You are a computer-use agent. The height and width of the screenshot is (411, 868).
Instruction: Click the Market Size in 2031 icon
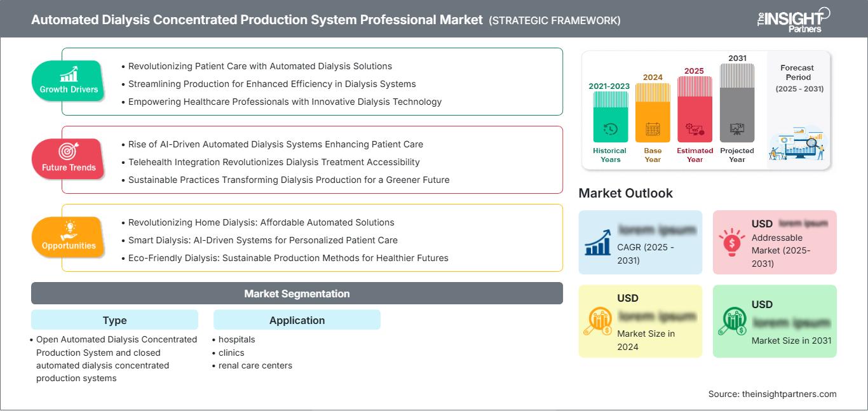(732, 321)
